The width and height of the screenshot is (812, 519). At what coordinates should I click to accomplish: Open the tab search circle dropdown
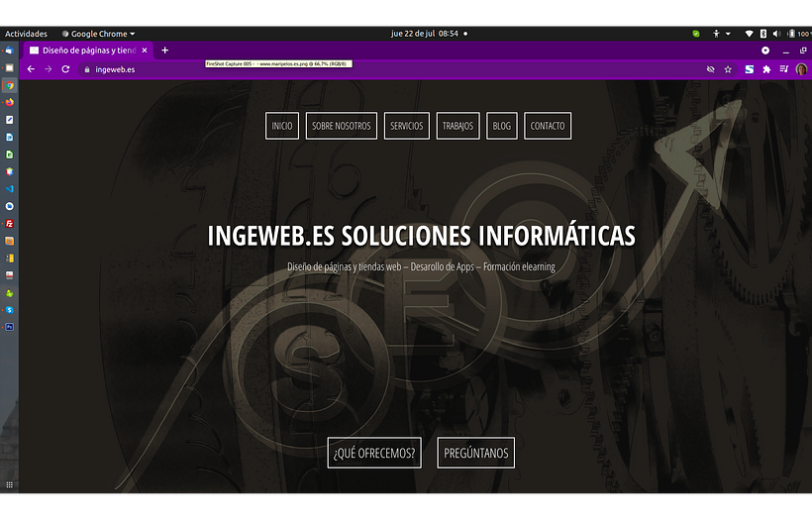pyautogui.click(x=765, y=51)
